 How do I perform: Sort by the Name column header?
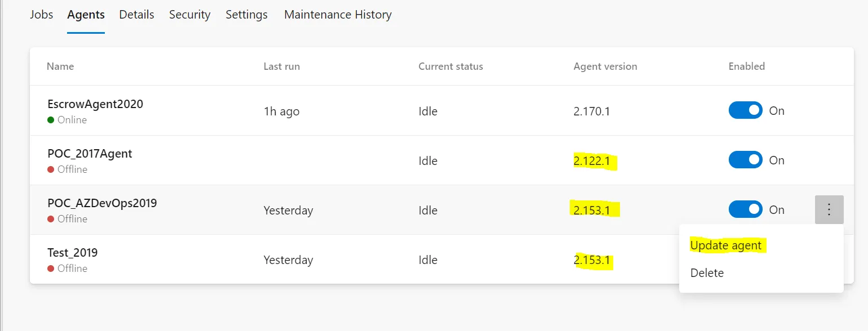pyautogui.click(x=60, y=66)
